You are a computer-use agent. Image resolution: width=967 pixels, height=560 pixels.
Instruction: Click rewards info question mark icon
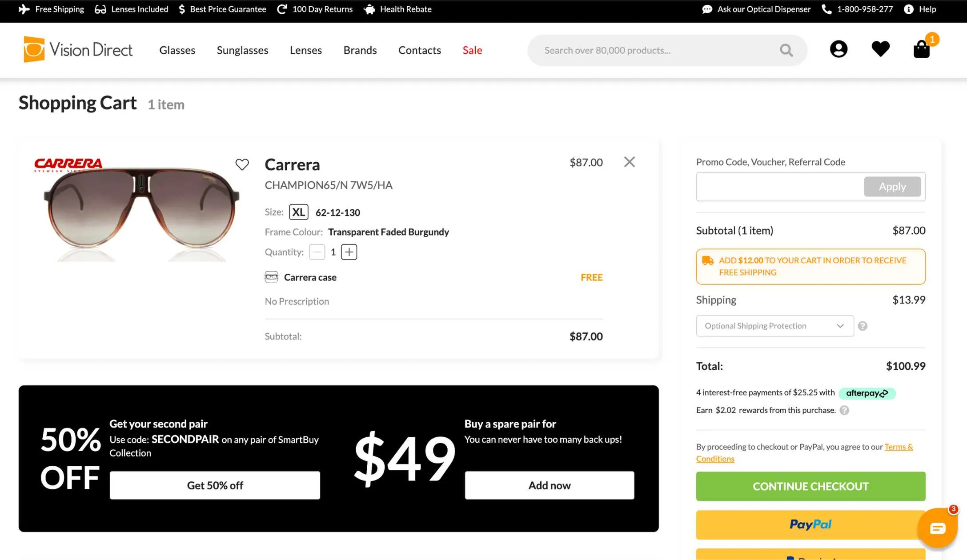[844, 411]
